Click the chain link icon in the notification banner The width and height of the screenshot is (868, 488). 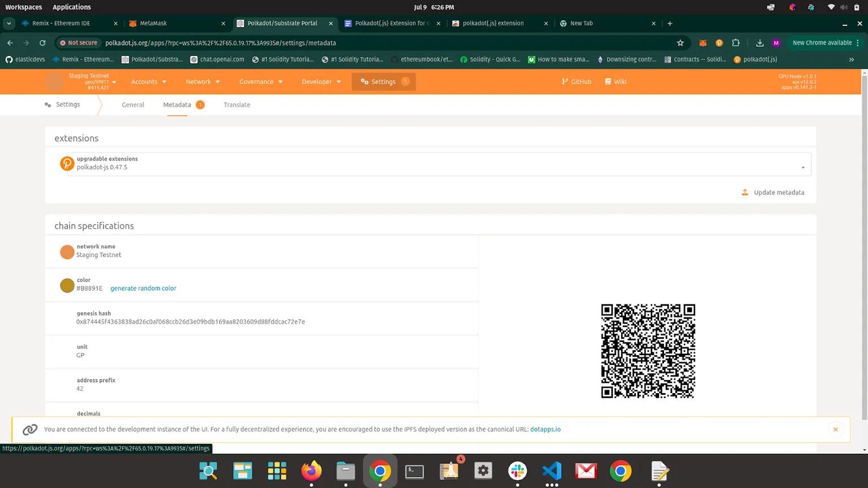(30, 429)
